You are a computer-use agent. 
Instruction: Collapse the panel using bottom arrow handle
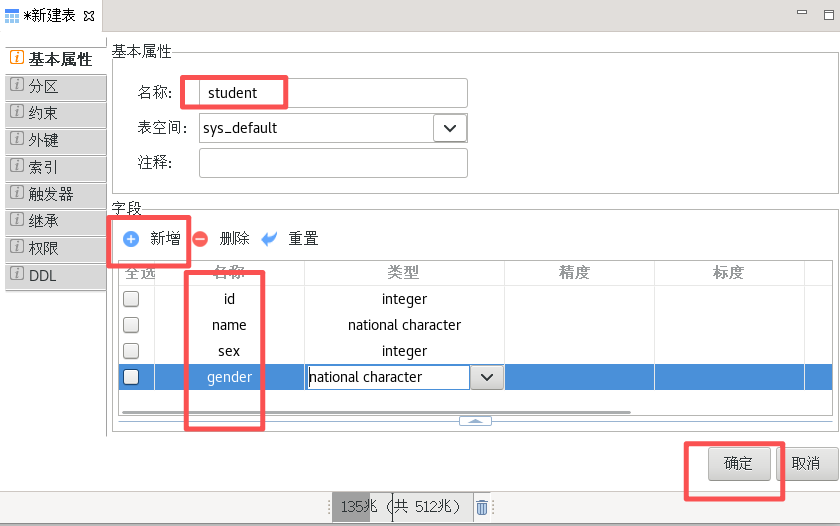[x=475, y=421]
